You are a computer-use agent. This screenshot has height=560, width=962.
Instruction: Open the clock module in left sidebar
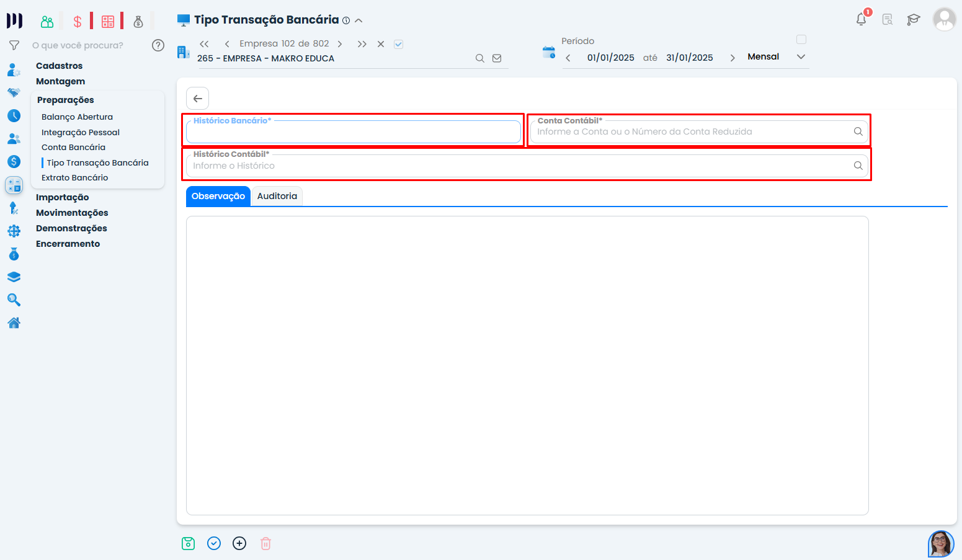coord(14,116)
